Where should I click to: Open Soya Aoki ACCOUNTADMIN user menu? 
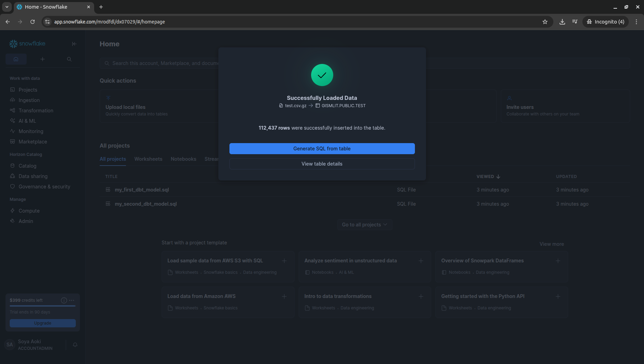35,345
